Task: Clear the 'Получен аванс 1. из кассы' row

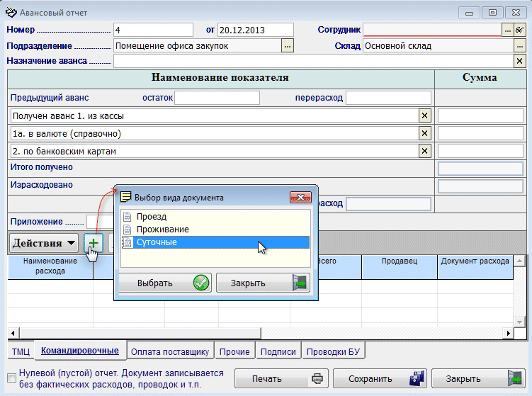Action: [424, 115]
